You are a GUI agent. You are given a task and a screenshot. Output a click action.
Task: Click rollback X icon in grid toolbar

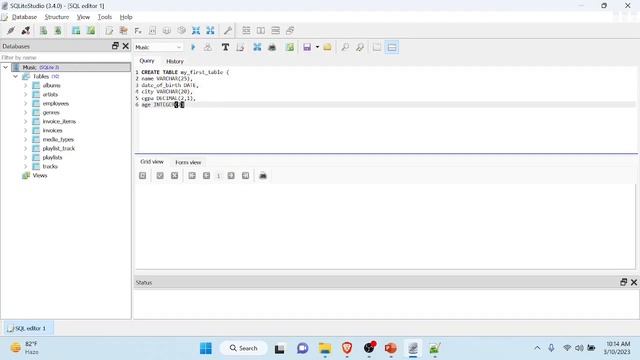[174, 176]
